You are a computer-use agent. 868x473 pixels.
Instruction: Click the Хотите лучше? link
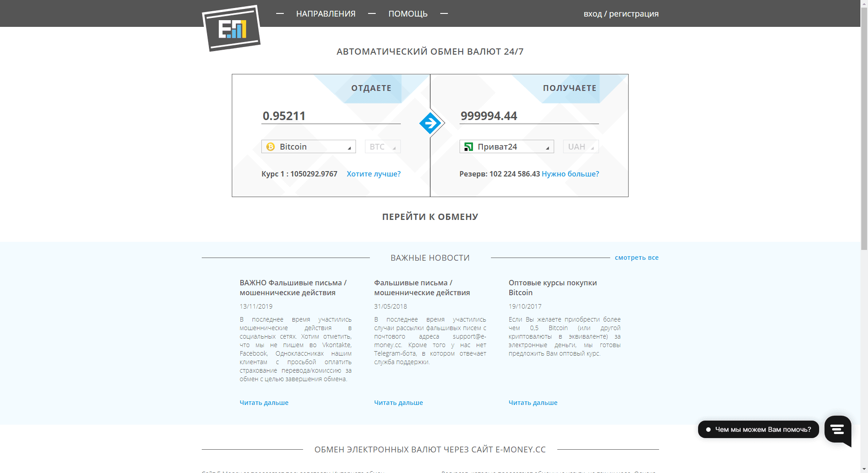pos(373,174)
